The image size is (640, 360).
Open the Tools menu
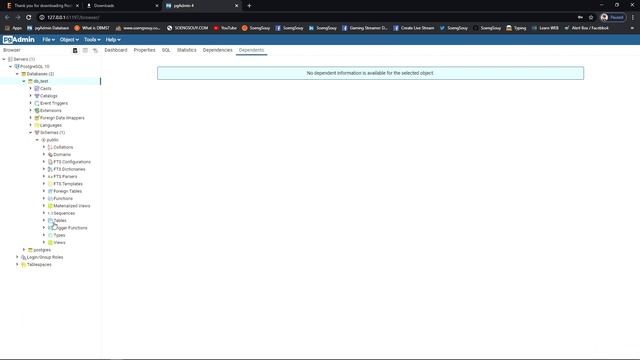coord(92,40)
